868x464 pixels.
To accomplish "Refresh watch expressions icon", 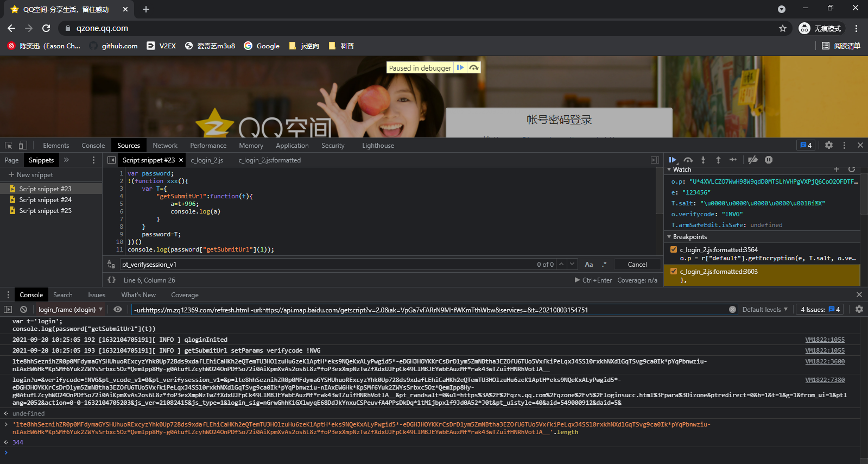I will (x=852, y=170).
